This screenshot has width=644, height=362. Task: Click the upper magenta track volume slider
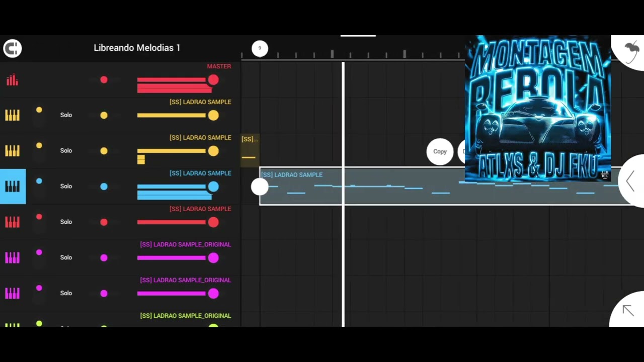pos(178,258)
